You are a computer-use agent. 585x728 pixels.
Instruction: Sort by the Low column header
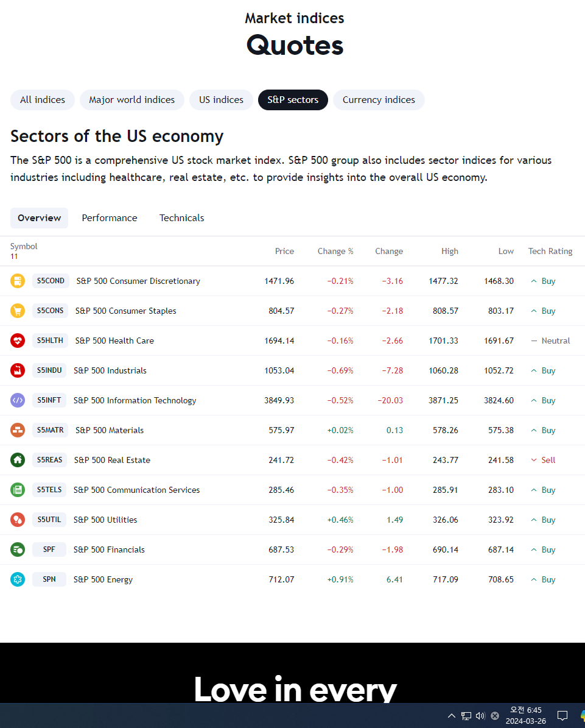[506, 251]
